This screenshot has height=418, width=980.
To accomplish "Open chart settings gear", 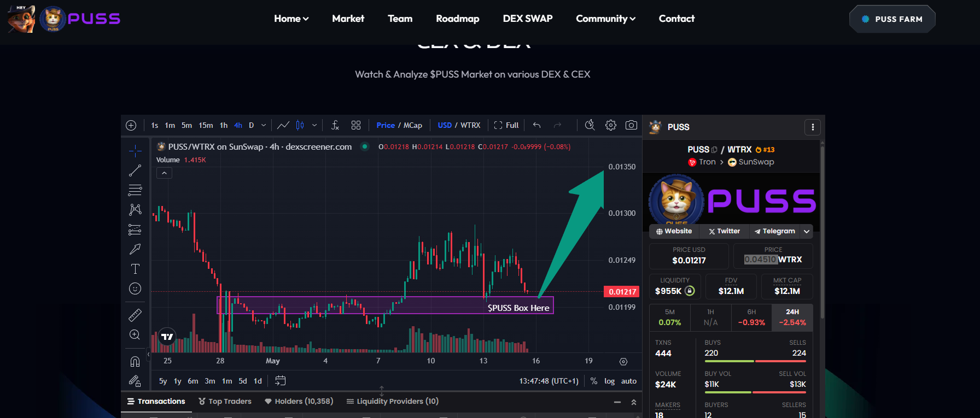I will click(x=611, y=125).
